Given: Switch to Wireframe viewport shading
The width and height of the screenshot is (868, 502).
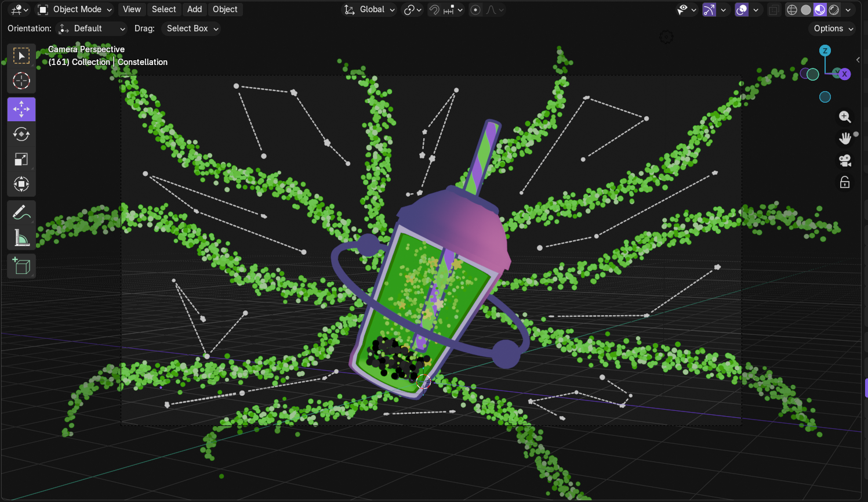Looking at the screenshot, I should click(792, 9).
